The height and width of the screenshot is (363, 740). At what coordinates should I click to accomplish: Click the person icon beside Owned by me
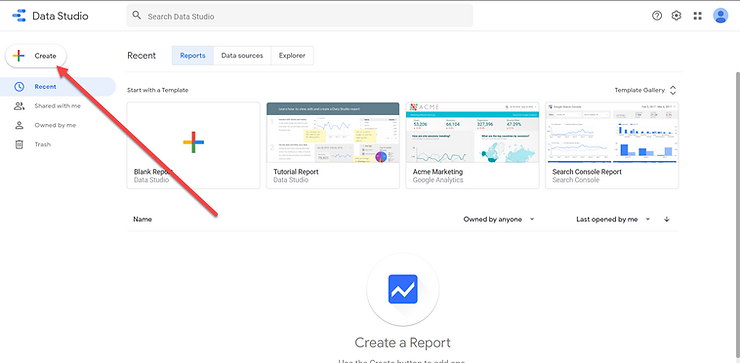click(x=19, y=125)
